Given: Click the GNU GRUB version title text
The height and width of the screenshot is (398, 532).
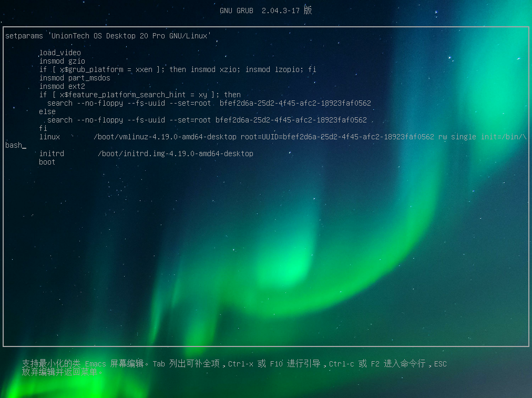Looking at the screenshot, I should (265, 11).
